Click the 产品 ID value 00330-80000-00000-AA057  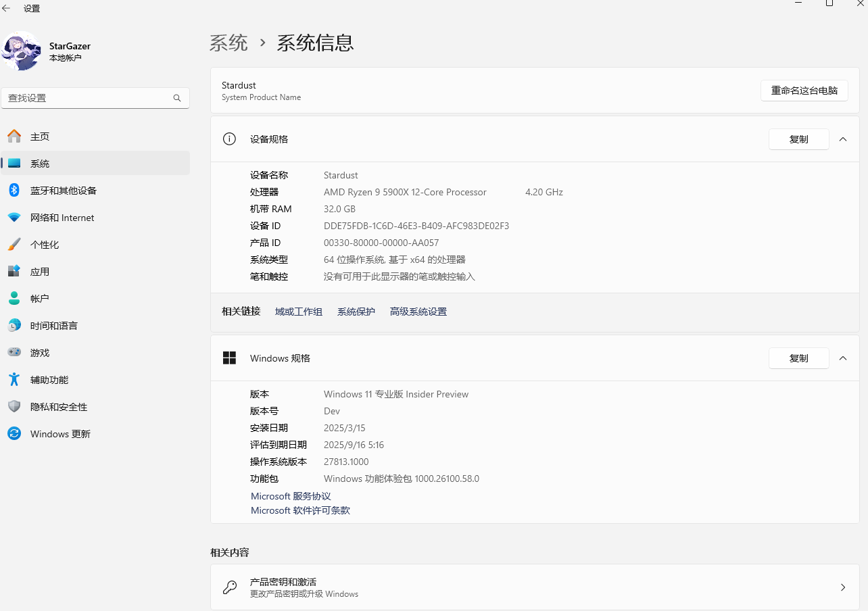(381, 243)
